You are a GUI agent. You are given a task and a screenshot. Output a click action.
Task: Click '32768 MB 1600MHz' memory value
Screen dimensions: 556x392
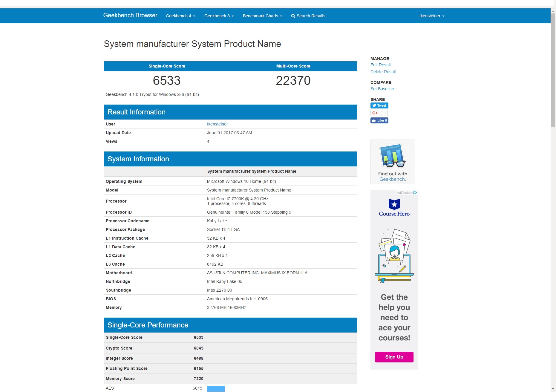click(x=226, y=307)
